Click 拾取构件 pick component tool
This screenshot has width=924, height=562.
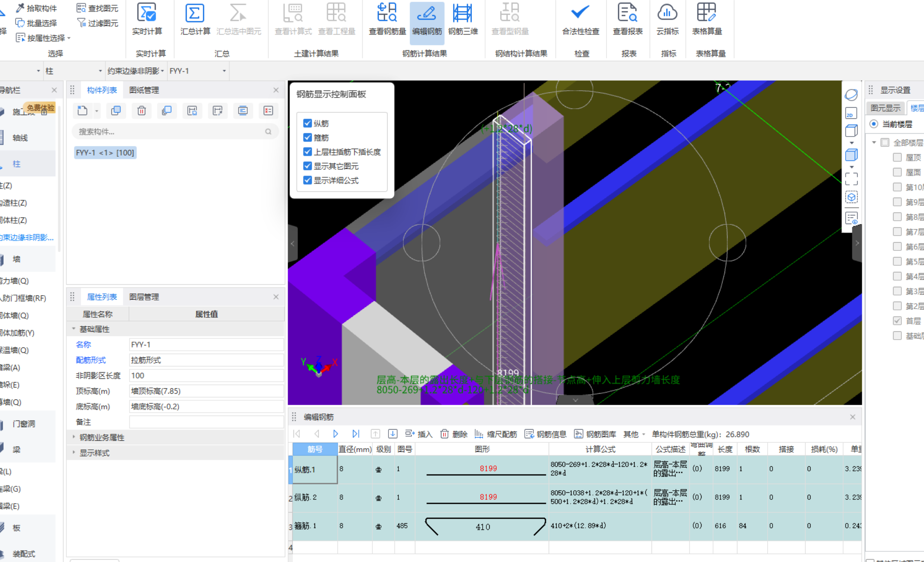coord(36,8)
